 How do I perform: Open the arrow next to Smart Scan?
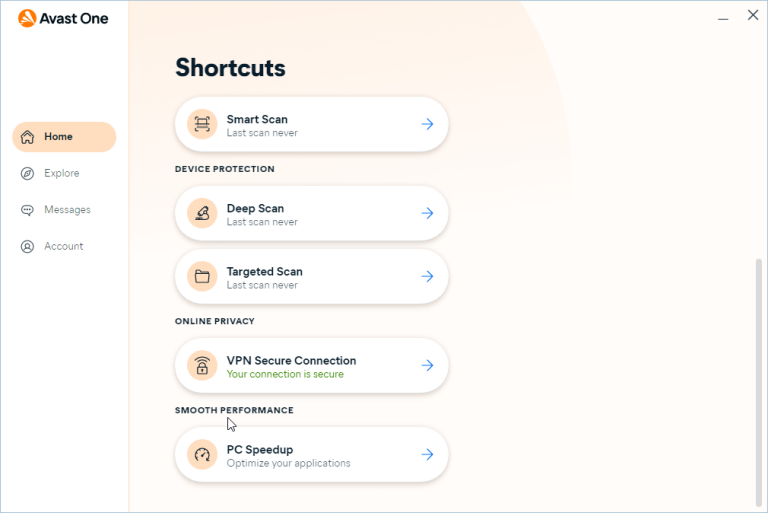427,124
